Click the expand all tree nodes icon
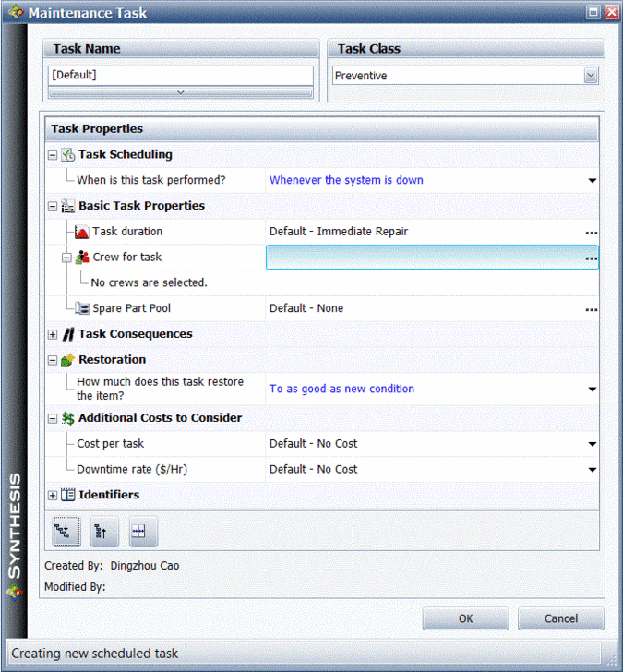The width and height of the screenshot is (623, 672). [66, 531]
